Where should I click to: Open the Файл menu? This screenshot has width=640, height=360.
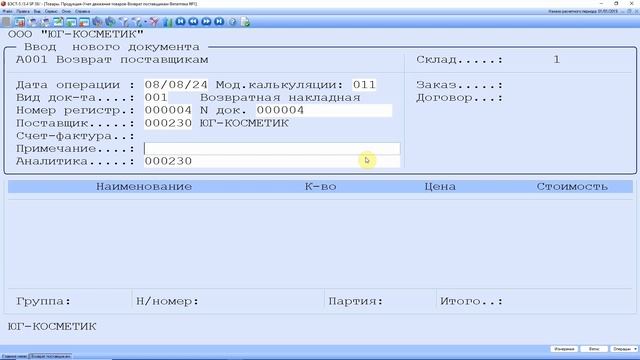click(7, 11)
